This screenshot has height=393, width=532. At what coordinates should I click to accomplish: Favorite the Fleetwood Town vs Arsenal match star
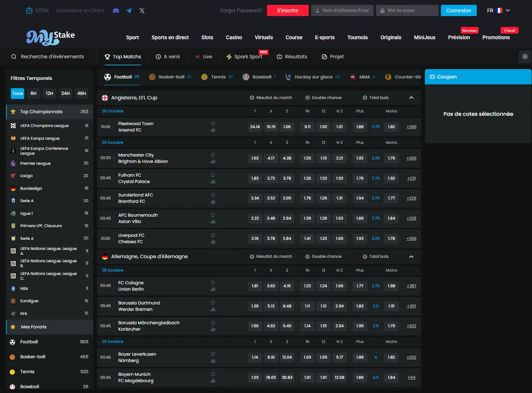213,123
